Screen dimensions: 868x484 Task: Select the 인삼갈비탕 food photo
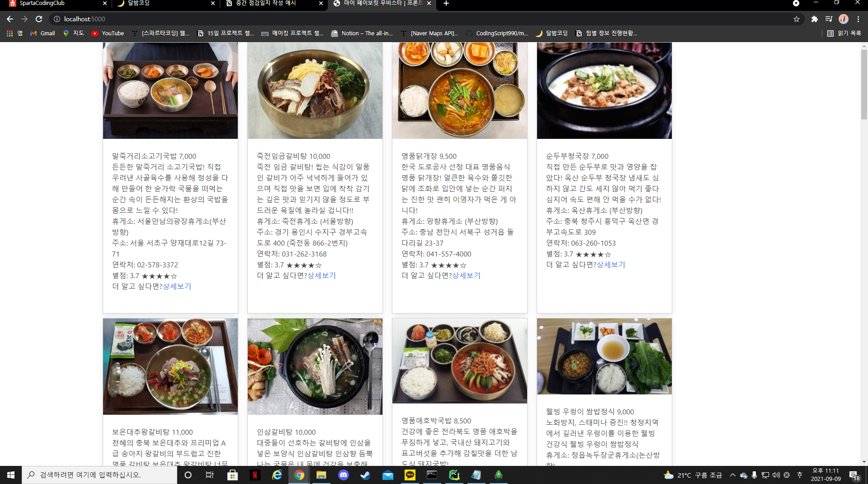click(x=315, y=366)
